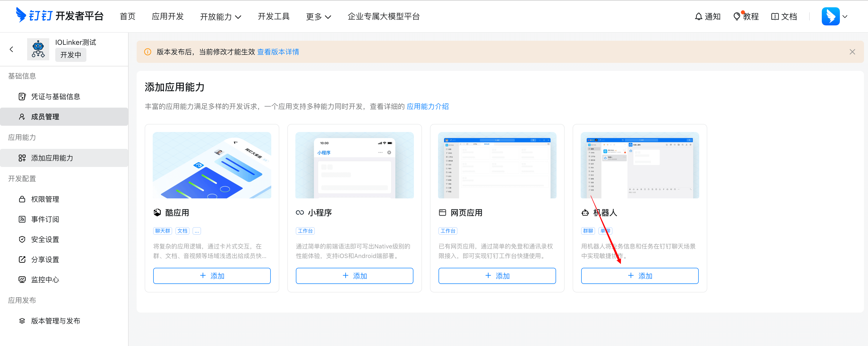Click the back arrow beside IOLinker测试
Screen dimensions: 868x346
pyautogui.click(x=12, y=49)
